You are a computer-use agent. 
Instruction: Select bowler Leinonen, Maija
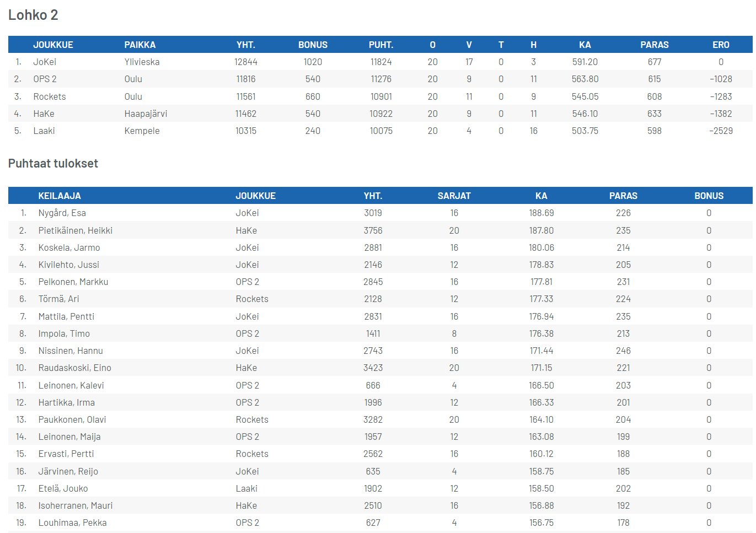[69, 437]
